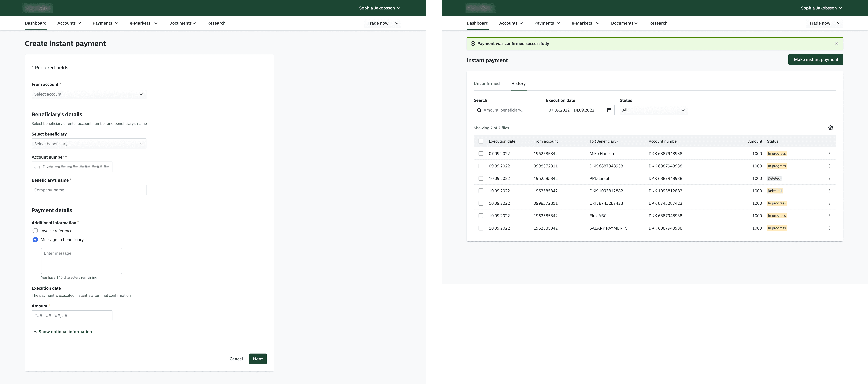Open Payments menu in history window

pos(547,23)
